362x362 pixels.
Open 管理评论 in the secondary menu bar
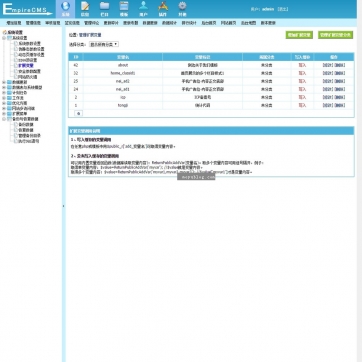coord(91,23)
